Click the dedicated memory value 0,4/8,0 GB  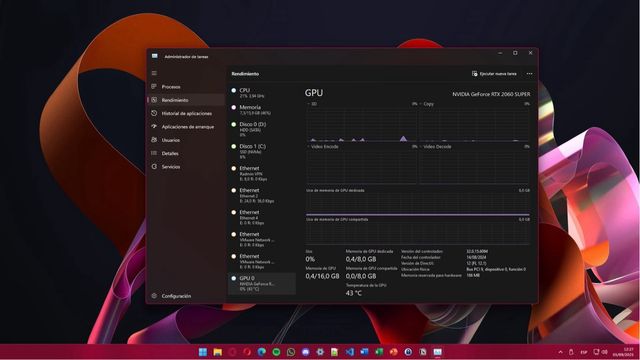coord(361,259)
